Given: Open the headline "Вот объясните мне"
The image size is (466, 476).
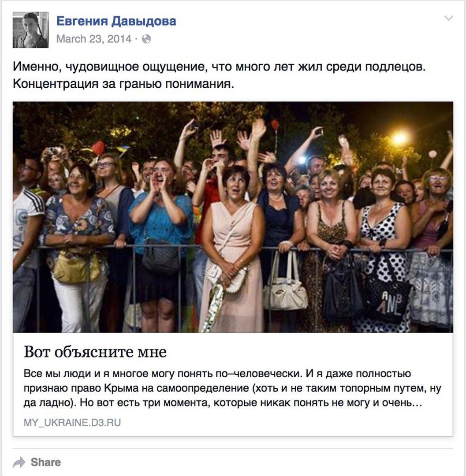Looking at the screenshot, I should [95, 352].
